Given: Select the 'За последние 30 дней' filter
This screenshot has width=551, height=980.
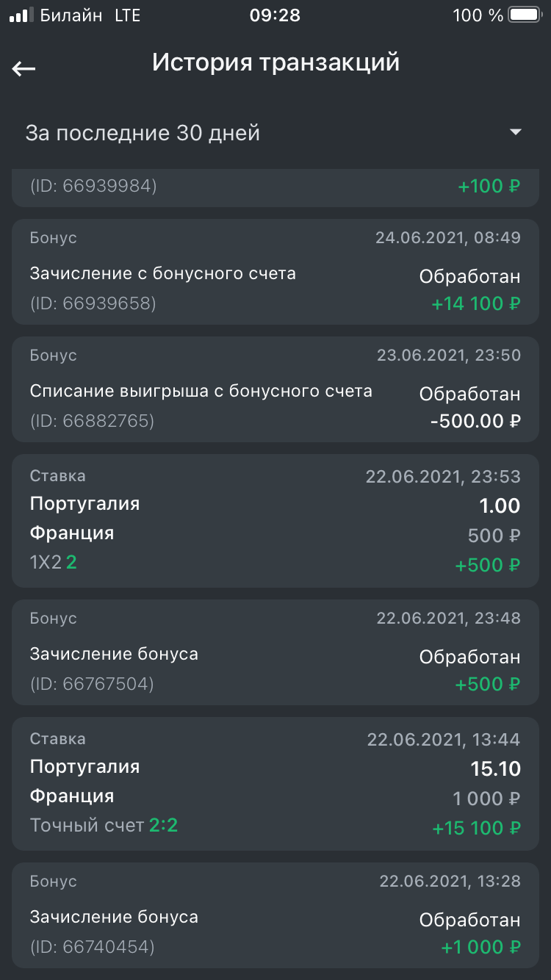Looking at the screenshot, I should click(x=143, y=133).
